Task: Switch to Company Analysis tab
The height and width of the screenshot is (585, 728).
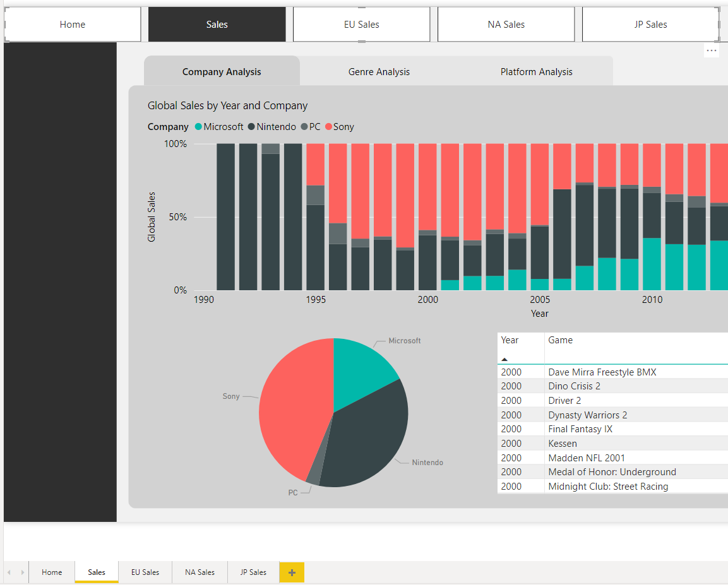Action: point(222,71)
